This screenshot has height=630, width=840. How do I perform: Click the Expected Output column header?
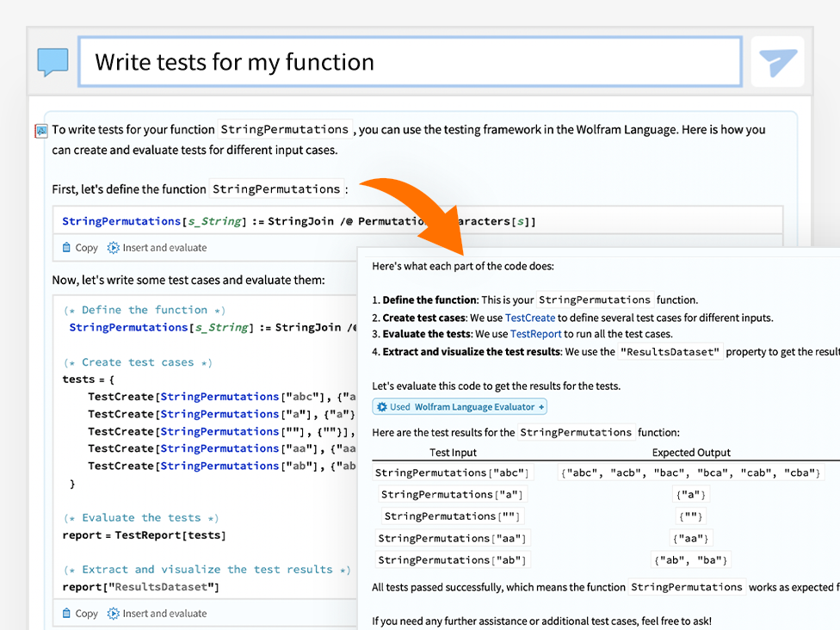691,453
